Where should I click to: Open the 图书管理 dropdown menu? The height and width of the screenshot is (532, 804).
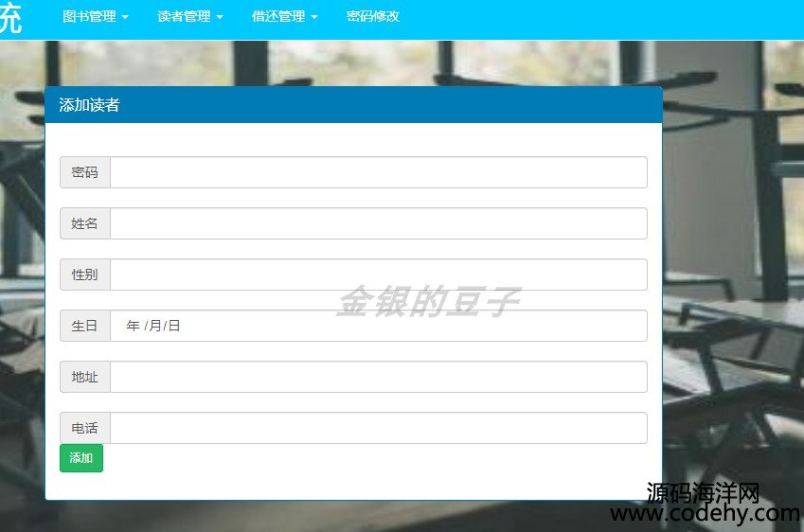[x=95, y=16]
